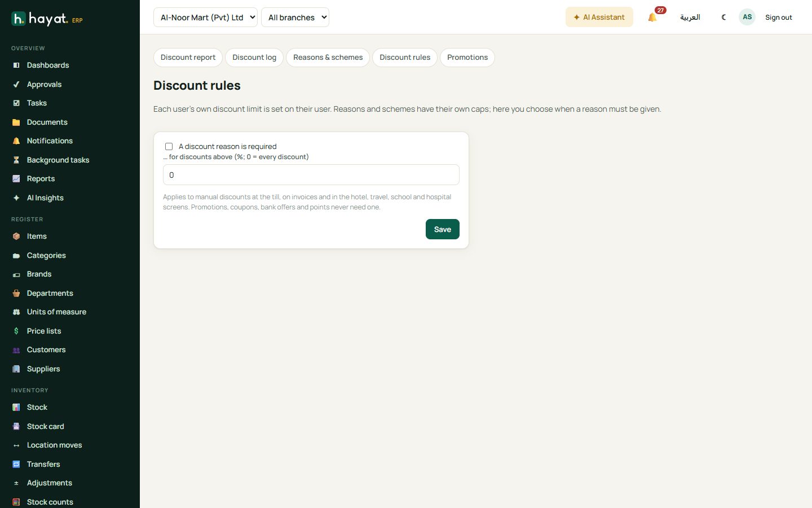Viewport: 812px width, 508px height.
Task: Click the Reports chart icon
Action: click(16, 179)
